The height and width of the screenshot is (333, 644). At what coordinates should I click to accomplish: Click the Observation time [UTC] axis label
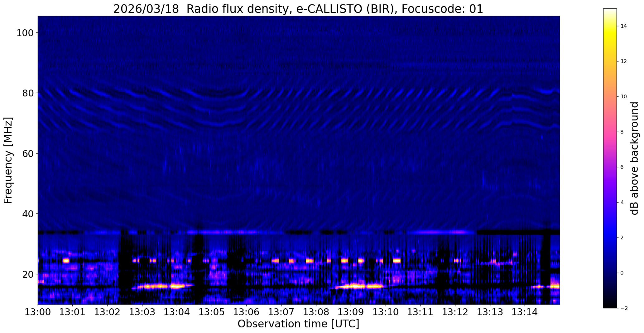click(298, 324)
